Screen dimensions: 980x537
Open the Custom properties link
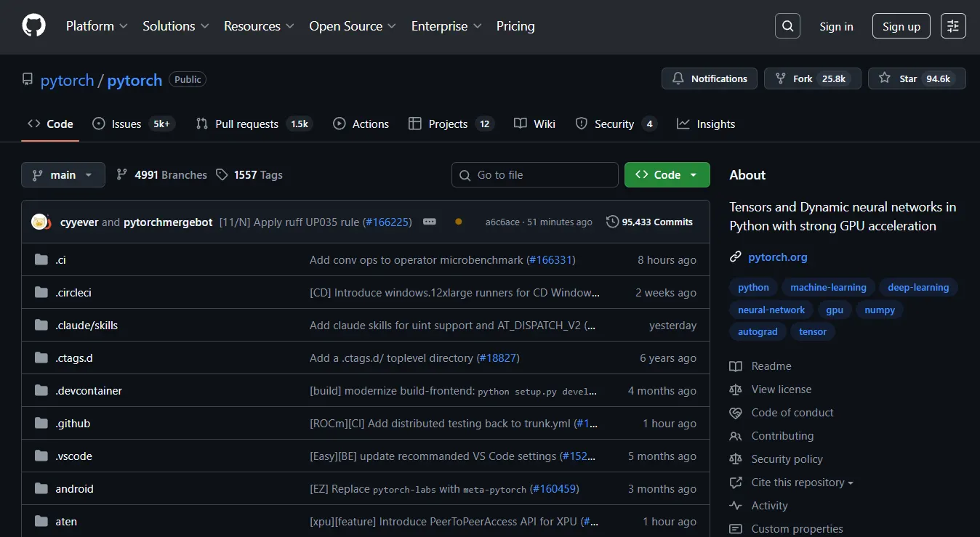pos(797,529)
